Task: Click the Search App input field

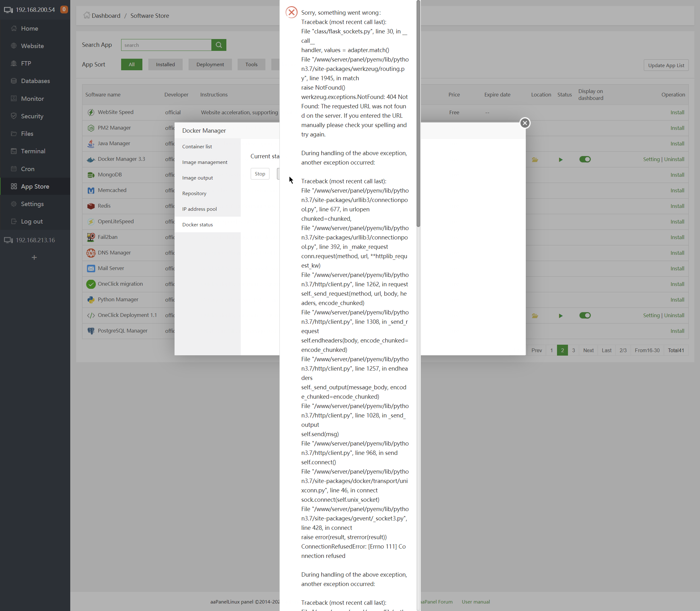Action: pyautogui.click(x=166, y=45)
